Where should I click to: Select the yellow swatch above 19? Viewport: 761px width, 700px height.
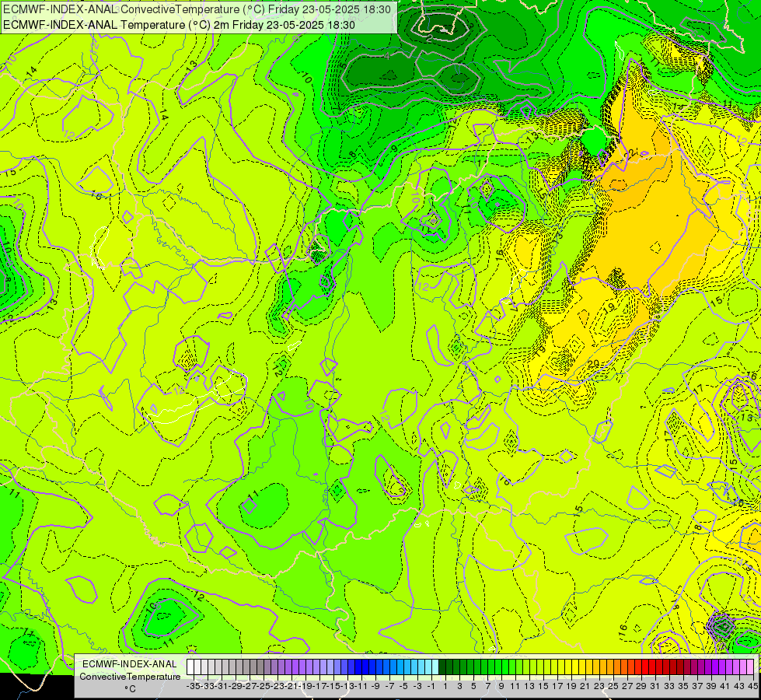(x=569, y=667)
